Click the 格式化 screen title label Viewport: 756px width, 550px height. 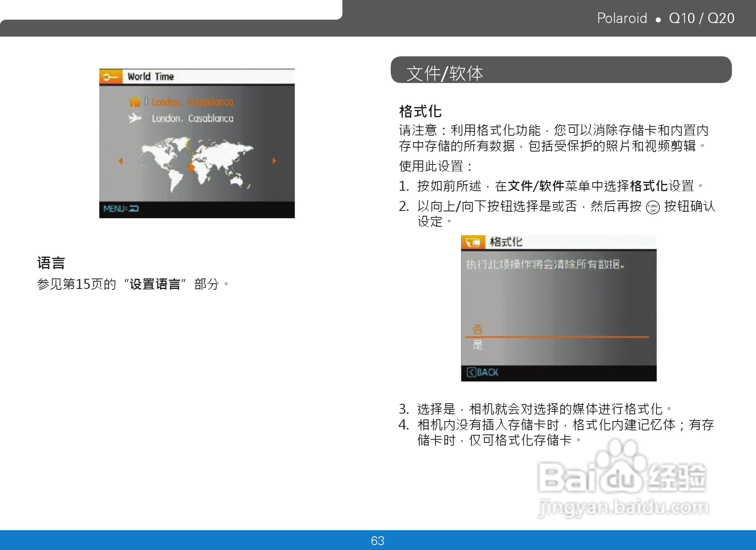(x=506, y=242)
